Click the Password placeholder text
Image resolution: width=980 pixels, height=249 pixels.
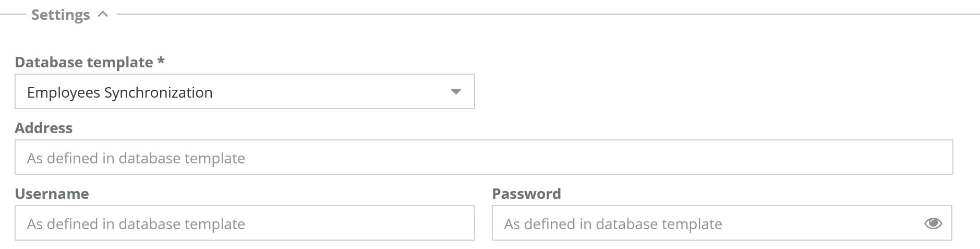coord(613,224)
